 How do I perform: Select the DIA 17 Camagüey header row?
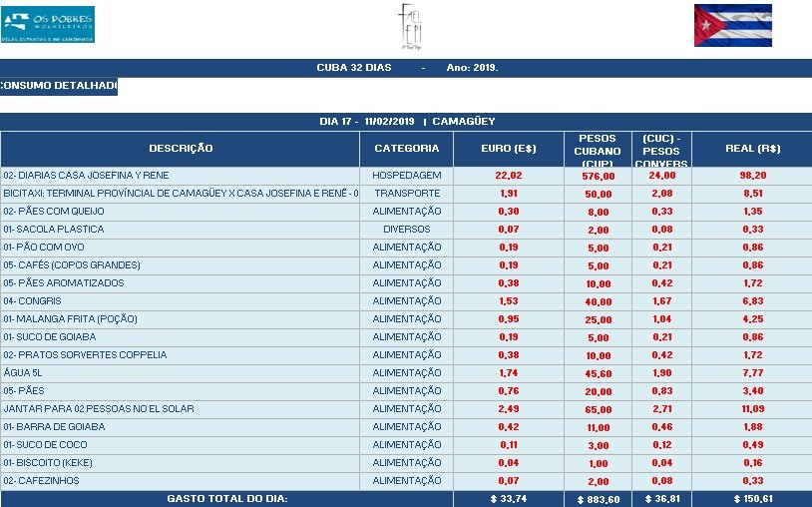point(406,121)
